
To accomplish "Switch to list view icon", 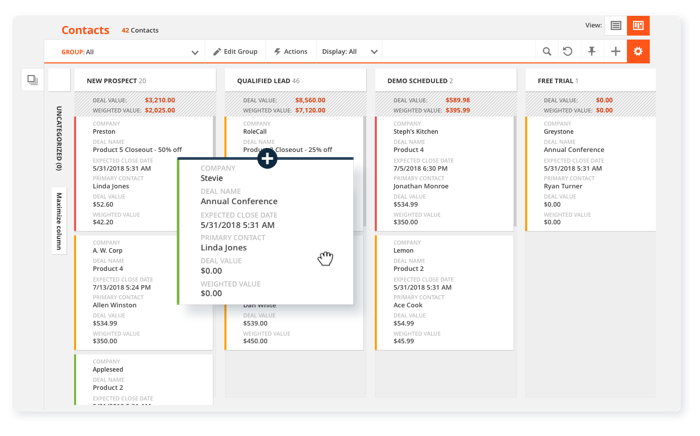I will [x=616, y=25].
